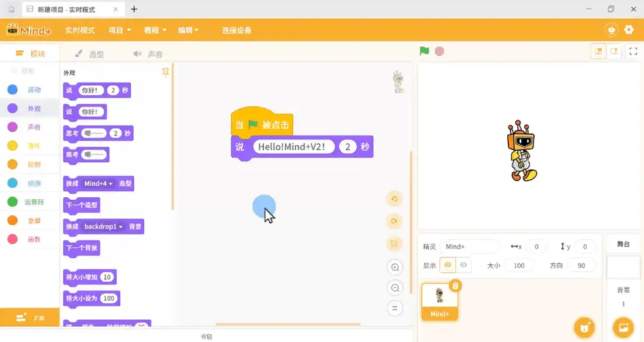Select the 函数 pink category
This screenshot has width=644, height=342.
(30, 239)
